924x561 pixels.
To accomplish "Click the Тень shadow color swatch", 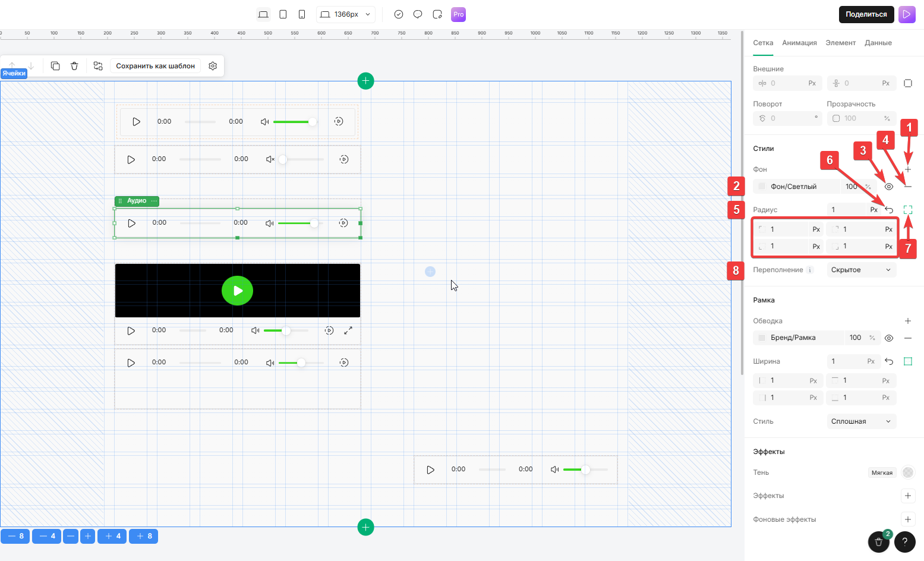I will coord(907,472).
